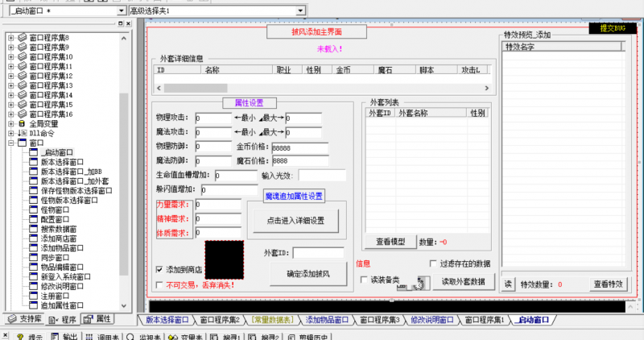The image size is (644, 340).
Task: Click the black picture box preview
Action: coord(225,259)
